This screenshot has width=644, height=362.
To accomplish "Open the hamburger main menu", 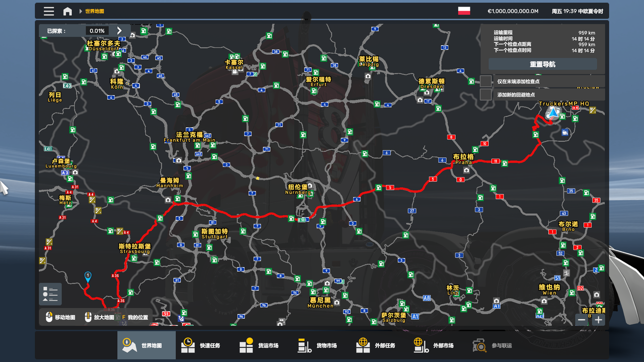I will (x=49, y=11).
